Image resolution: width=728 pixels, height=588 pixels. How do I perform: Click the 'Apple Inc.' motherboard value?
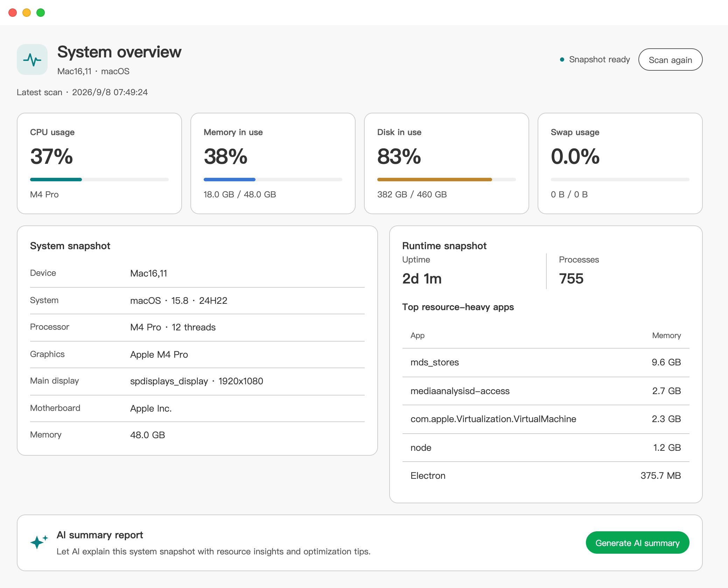tap(151, 408)
